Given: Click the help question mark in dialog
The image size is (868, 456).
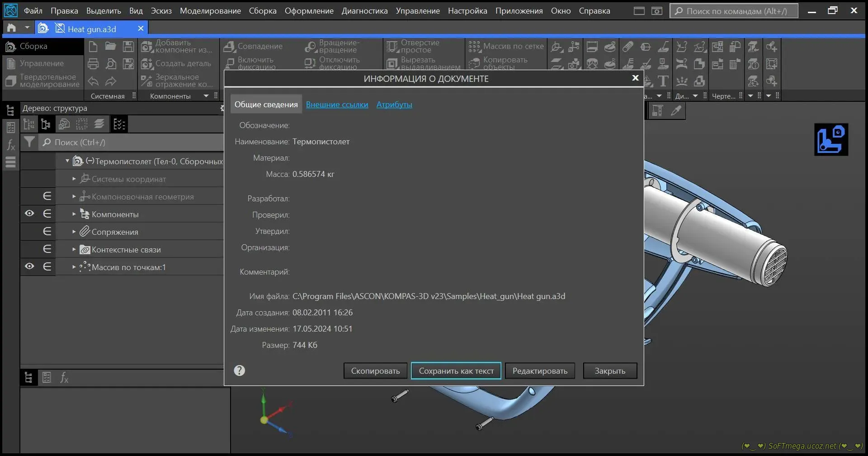Looking at the screenshot, I should coord(239,370).
